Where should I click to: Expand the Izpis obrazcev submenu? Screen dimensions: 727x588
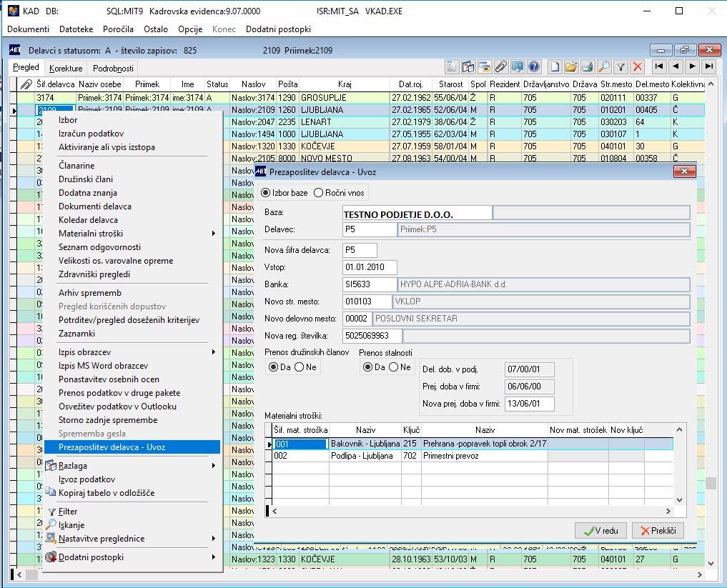(x=132, y=352)
